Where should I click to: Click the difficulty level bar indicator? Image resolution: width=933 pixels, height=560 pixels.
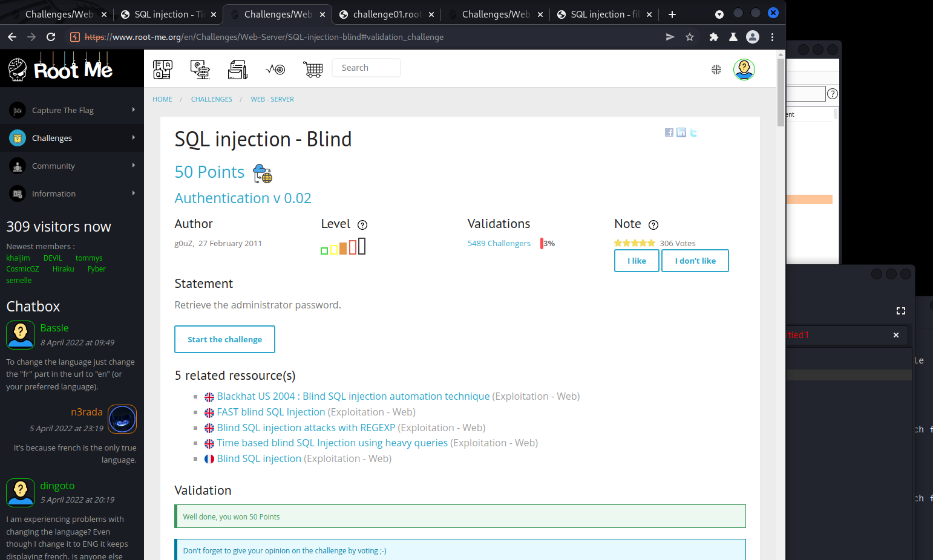tap(343, 246)
